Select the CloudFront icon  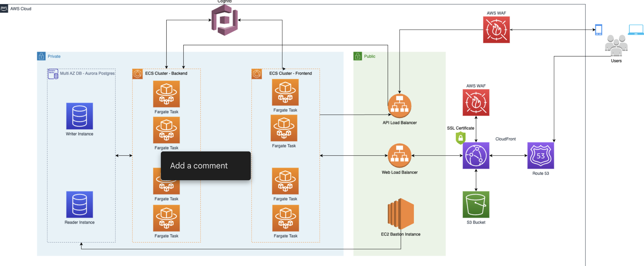[x=476, y=155]
